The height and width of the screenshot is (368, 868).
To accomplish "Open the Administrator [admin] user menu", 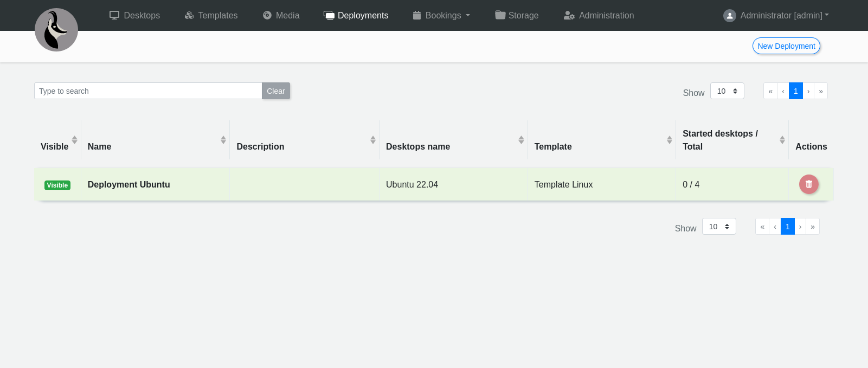I will pos(776,16).
